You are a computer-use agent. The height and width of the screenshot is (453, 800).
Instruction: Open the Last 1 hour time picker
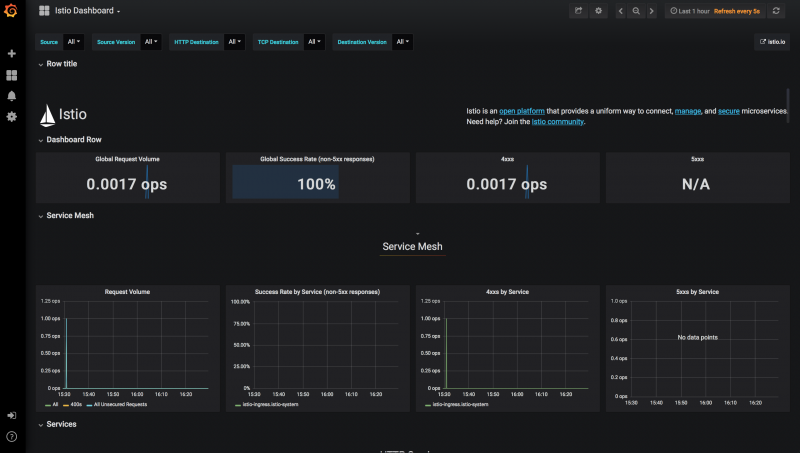690,11
